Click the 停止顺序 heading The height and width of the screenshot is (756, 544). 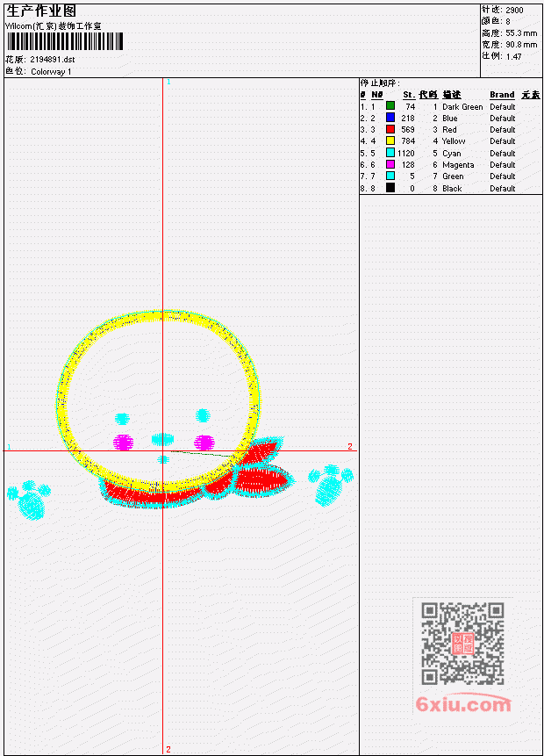[380, 83]
